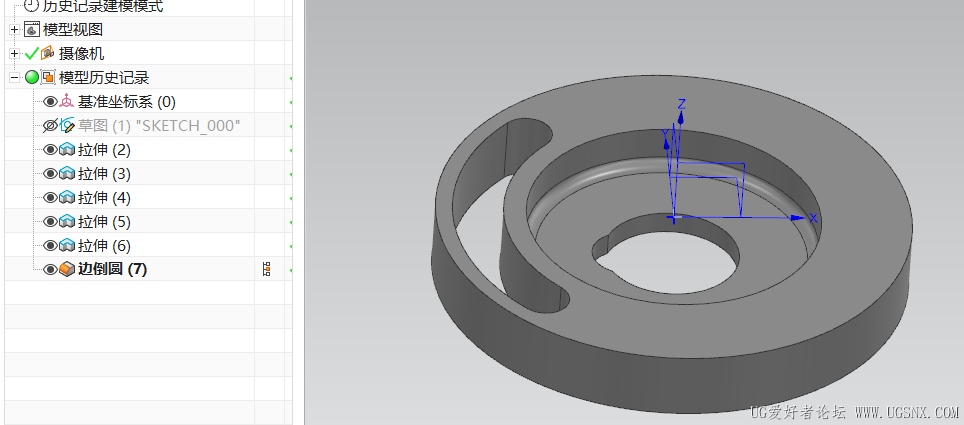Image resolution: width=964 pixels, height=425 pixels.
Task: Click the green check mark beside 摄像机
Action: tap(31, 54)
